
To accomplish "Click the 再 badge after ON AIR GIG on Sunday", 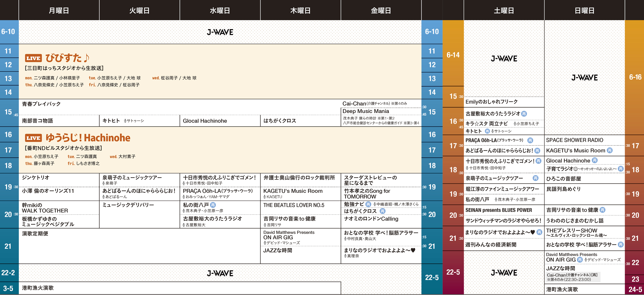I will tap(580, 260).
